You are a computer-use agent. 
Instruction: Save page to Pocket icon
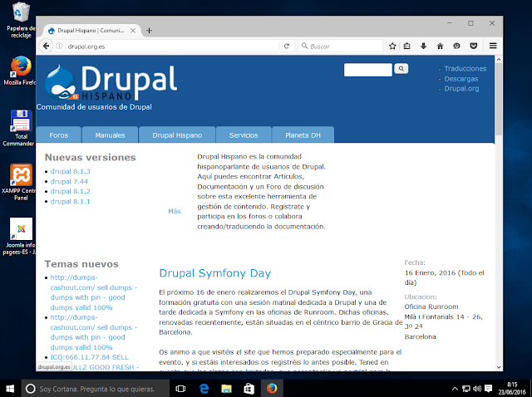pos(474,46)
